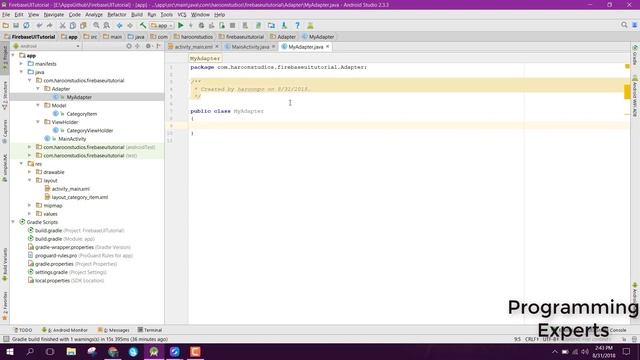This screenshot has width=640, height=360.
Task: Switch to the activity_main.xml editor tab
Action: point(193,47)
